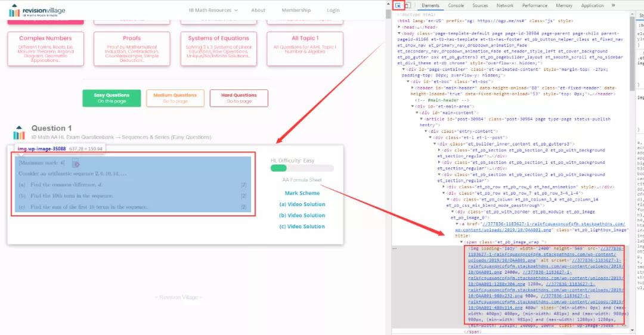Click the Login link

pos(333,10)
